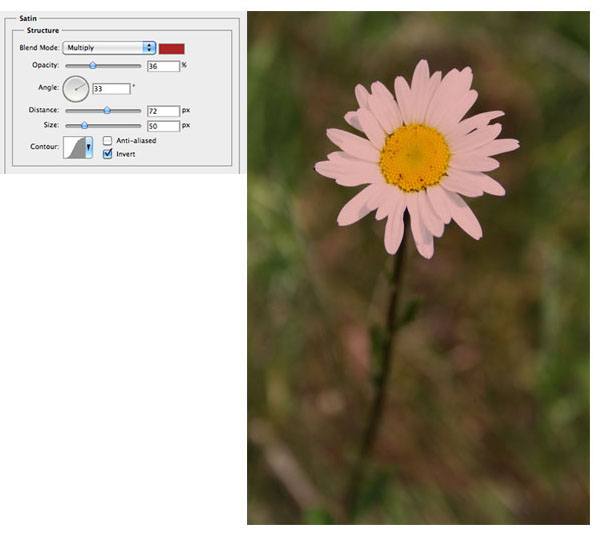The image size is (600, 536).
Task: Uncheck the Invert checkbox
Action: point(108,154)
